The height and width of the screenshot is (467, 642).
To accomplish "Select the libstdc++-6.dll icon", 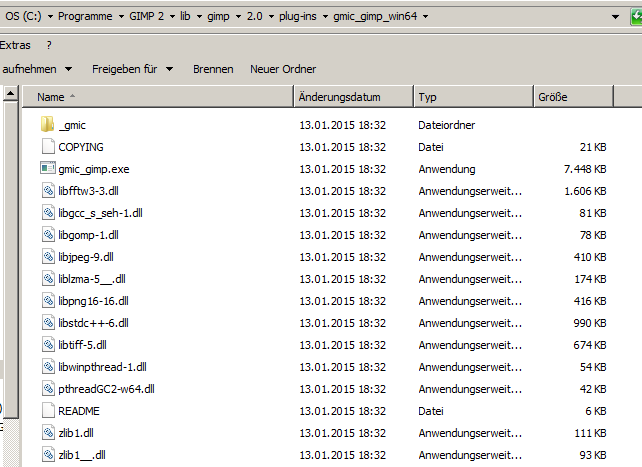I will click(48, 323).
